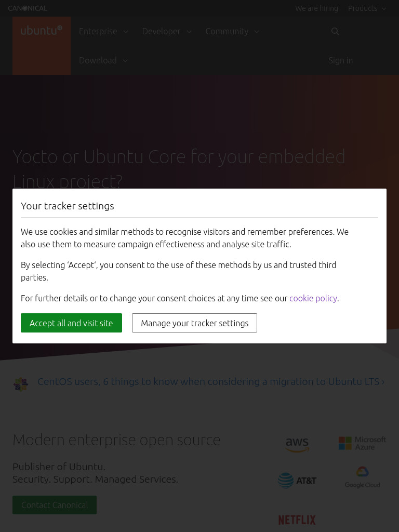Click the Netflix logo
Viewport: 399px width, 532px height.
[297, 520]
